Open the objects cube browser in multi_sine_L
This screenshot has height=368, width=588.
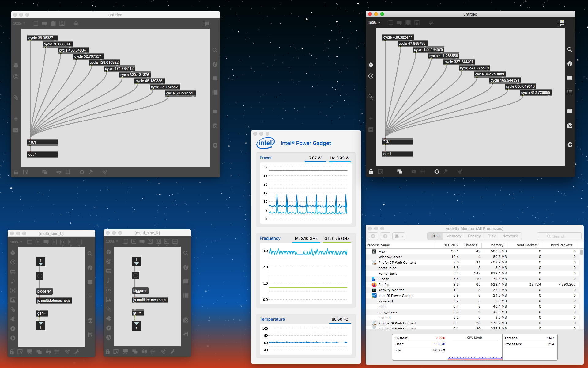(13, 252)
